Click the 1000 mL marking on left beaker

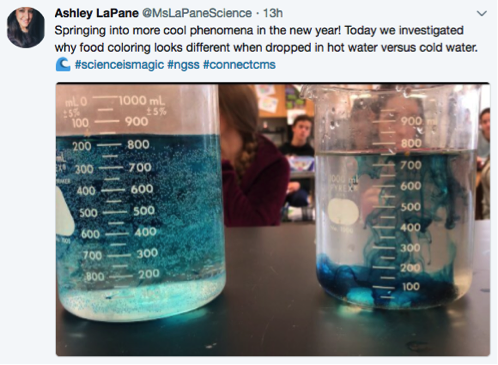[x=142, y=100]
